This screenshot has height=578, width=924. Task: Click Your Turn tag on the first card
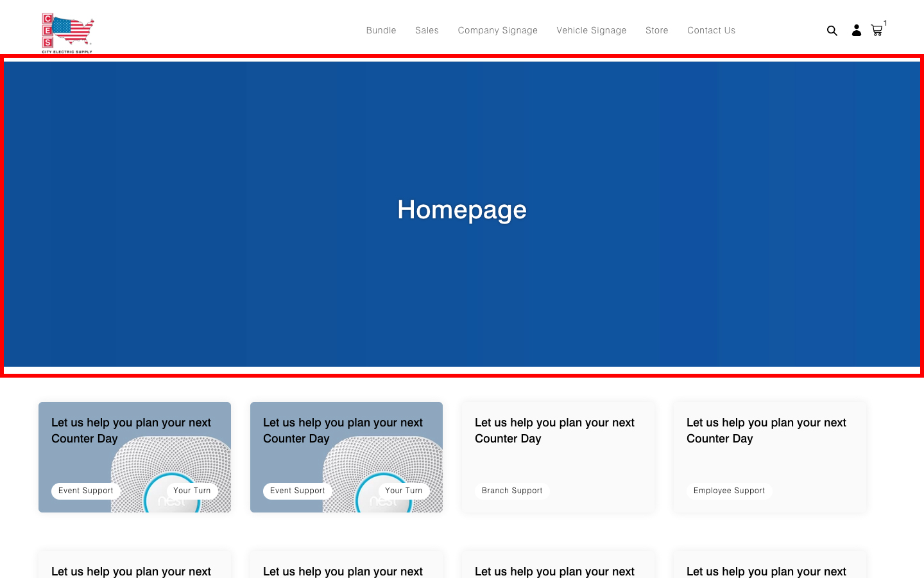pyautogui.click(x=192, y=491)
